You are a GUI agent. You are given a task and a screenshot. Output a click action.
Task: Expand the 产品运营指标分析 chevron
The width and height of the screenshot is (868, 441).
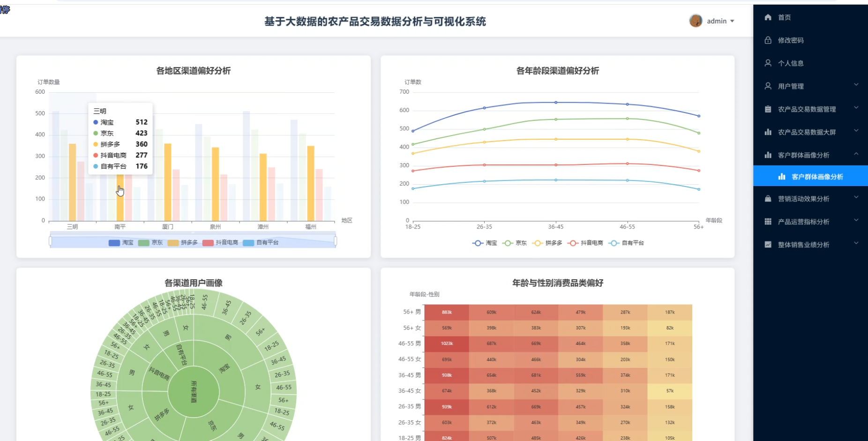click(x=856, y=220)
